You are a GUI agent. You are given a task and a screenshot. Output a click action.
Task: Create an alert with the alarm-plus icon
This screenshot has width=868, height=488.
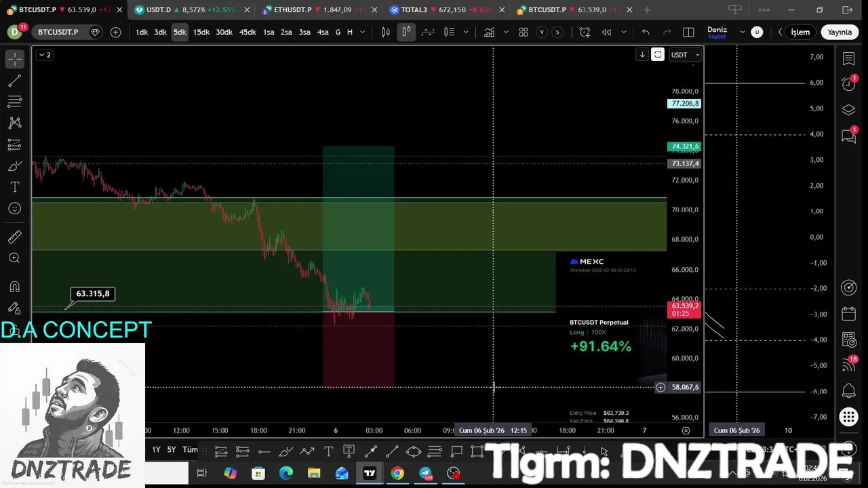pyautogui.click(x=585, y=33)
